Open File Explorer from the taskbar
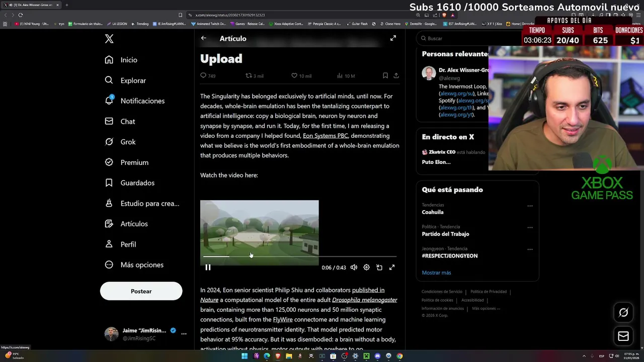Image resolution: width=644 pixels, height=362 pixels. click(x=289, y=356)
